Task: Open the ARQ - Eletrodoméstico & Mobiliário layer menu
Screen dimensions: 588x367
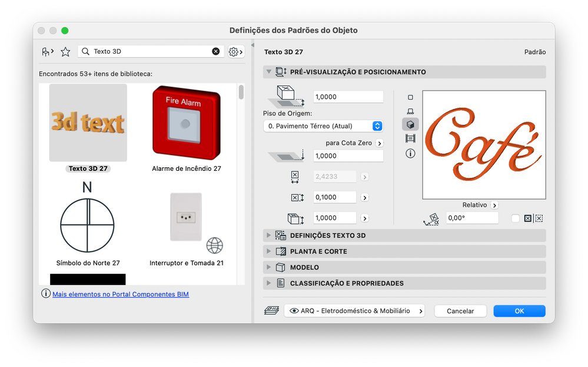Action: tap(354, 310)
